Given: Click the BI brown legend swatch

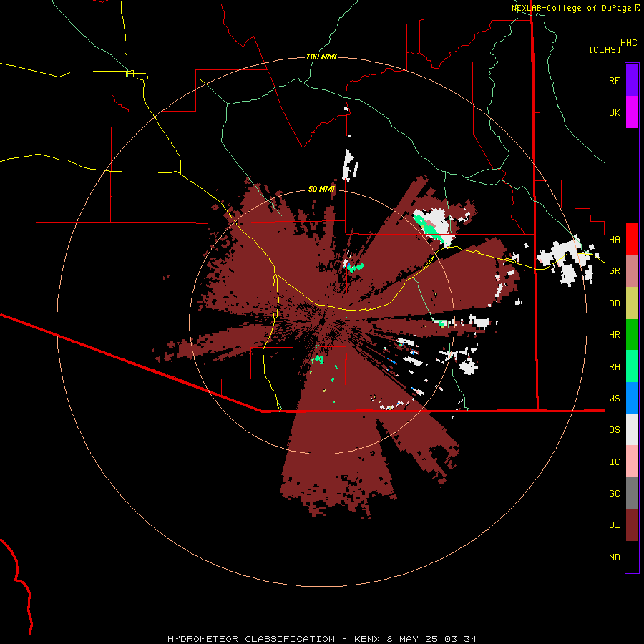Looking at the screenshot, I should (632, 525).
